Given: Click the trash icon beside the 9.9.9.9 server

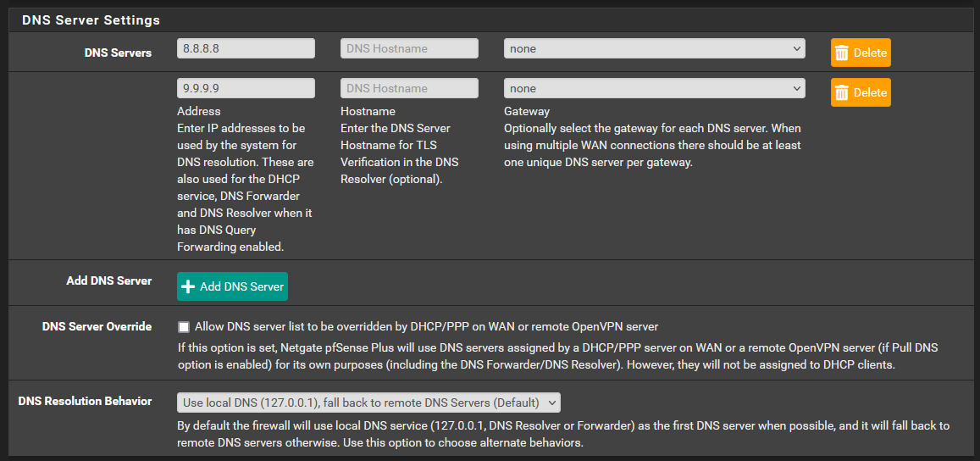Looking at the screenshot, I should 842,92.
